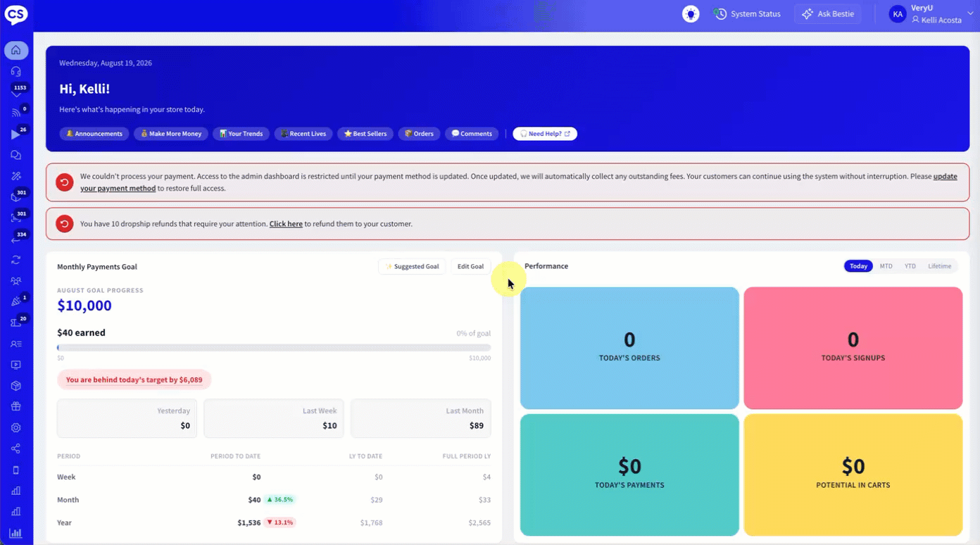Image resolution: width=980 pixels, height=545 pixels.
Task: Click the August goal progress bar
Action: pos(274,348)
